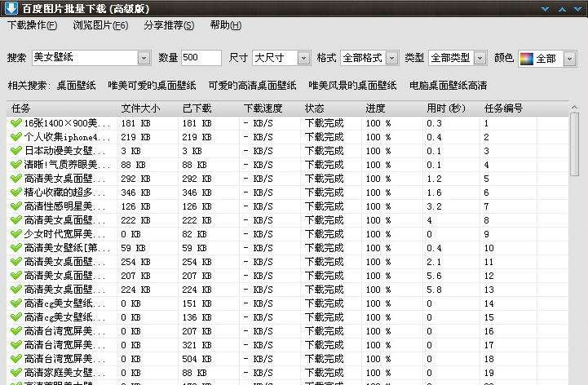Viewport: 588px width, 385px height.
Task: Click green check icon for task number 12
Action: pyautogui.click(x=15, y=276)
